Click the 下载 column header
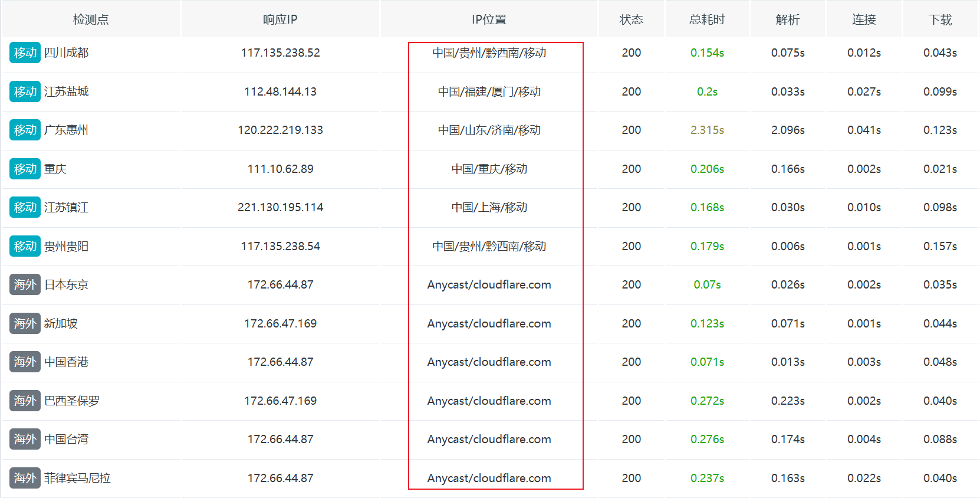The image size is (980, 498). coord(940,19)
